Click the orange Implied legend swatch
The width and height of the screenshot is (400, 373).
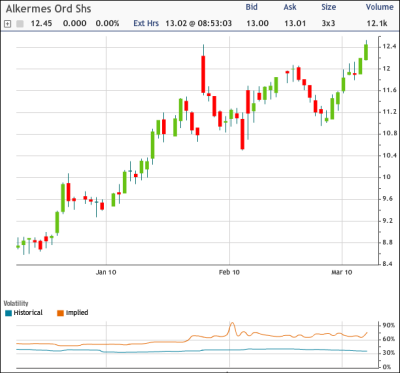[60, 313]
